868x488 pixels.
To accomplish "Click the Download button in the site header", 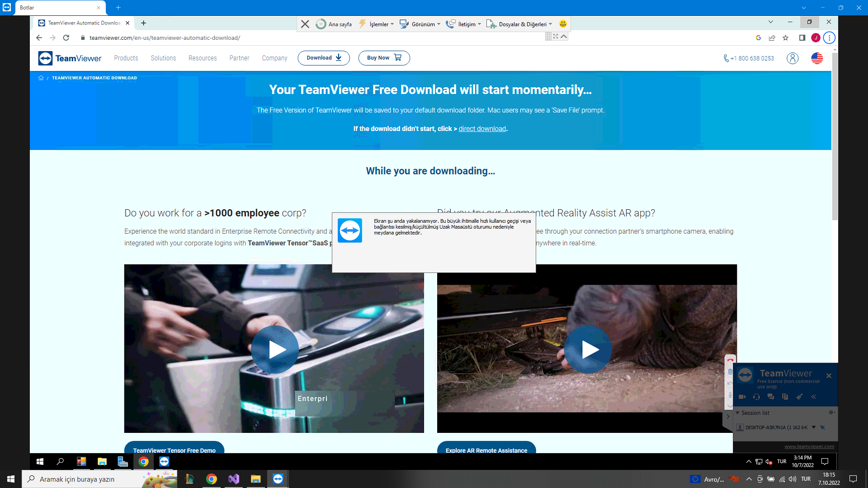I will click(x=324, y=58).
